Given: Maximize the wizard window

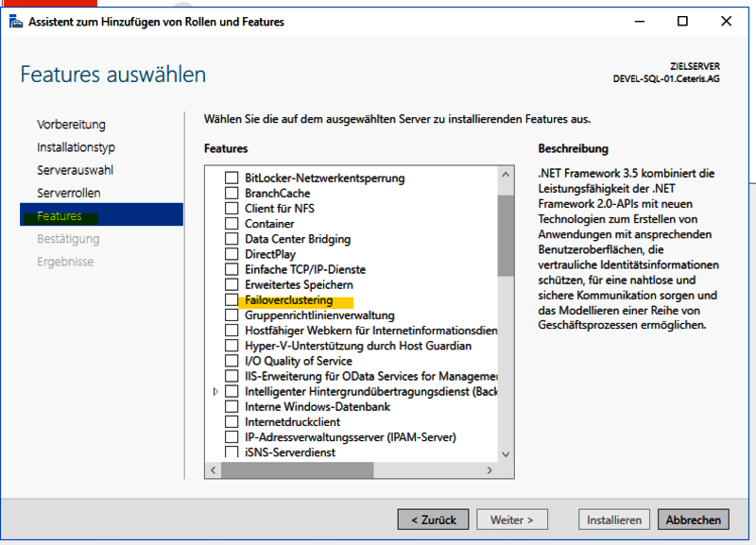Looking at the screenshot, I should pyautogui.click(x=682, y=21).
